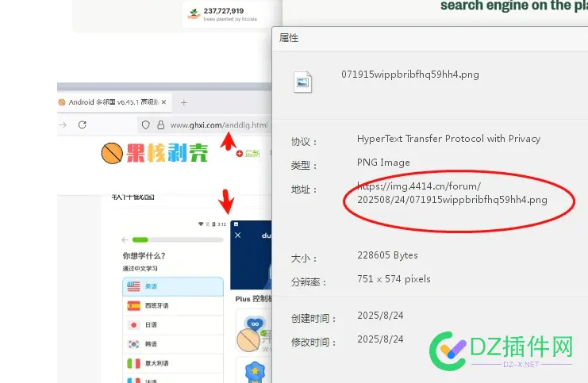Close the Android 多邻国 browser tab
The height and width of the screenshot is (383, 588).
[164, 102]
